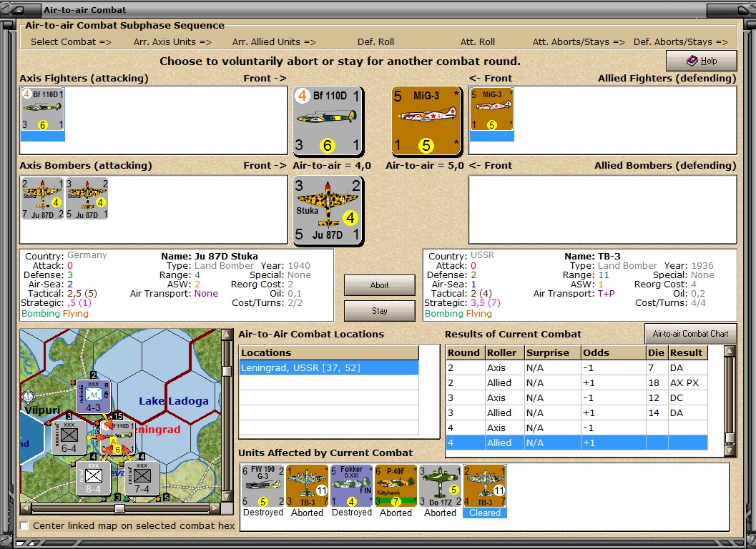Image resolution: width=756 pixels, height=549 pixels.
Task: Click the Def. Aborts/Stays subphase step
Action: [680, 42]
